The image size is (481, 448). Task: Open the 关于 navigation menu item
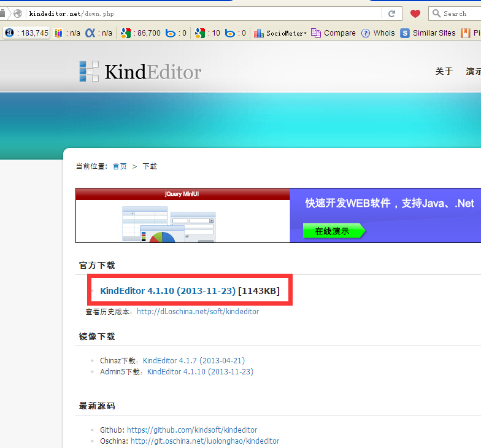[444, 71]
